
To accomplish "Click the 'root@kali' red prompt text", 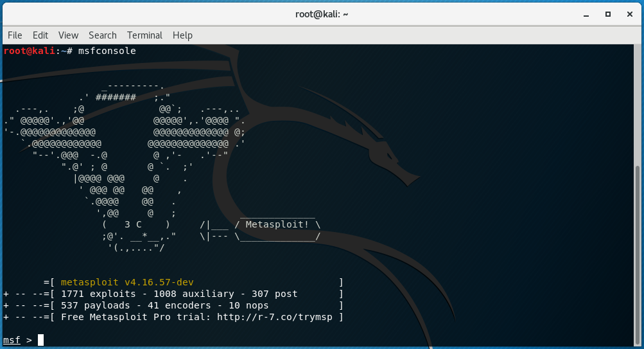I will click(x=29, y=51).
